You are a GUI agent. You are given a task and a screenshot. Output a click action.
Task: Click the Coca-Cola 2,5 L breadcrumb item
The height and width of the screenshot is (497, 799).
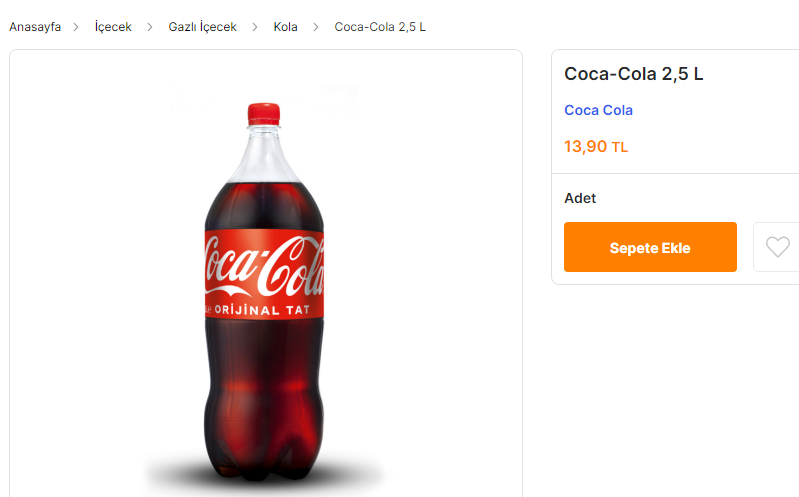pos(380,27)
